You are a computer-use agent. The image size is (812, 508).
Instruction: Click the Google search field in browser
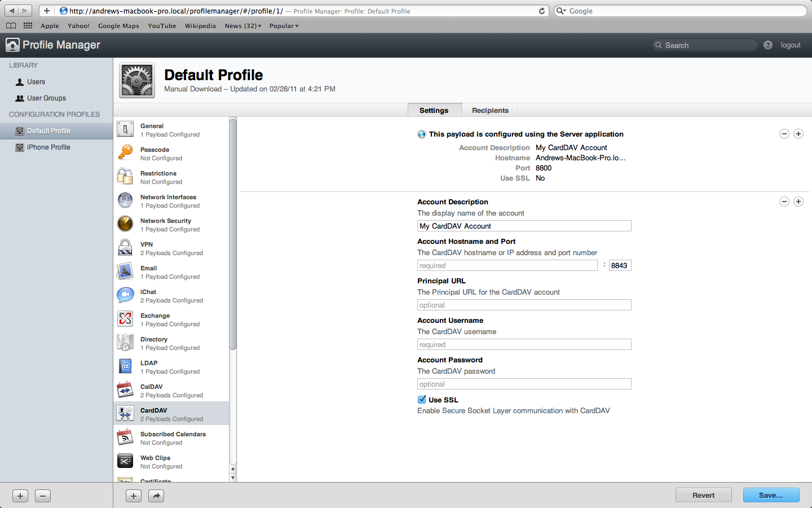681,11
